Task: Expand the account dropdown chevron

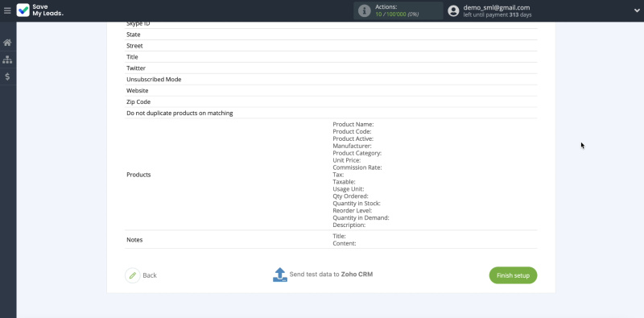Action: point(637,10)
